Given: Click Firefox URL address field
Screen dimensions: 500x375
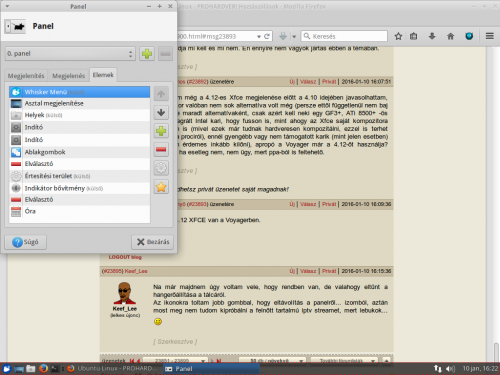Looking at the screenshot, I should click(217, 36).
